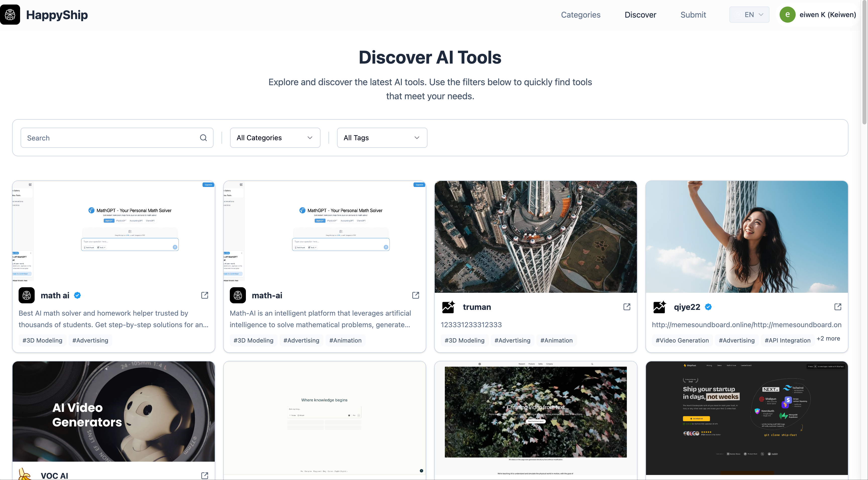
Task: Click the search magnifier icon
Action: tap(203, 137)
